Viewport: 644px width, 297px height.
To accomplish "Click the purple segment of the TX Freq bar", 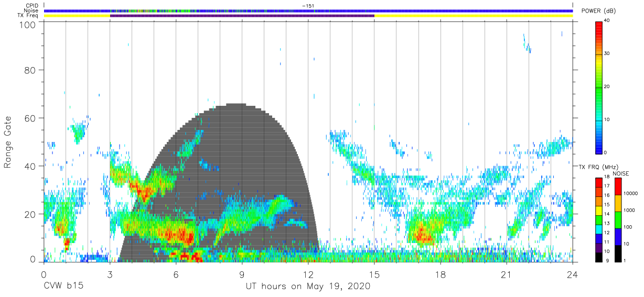I will (242, 16).
